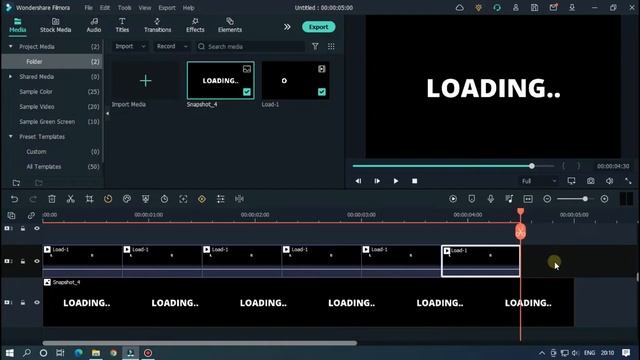Zoom in the timeline with plus icon
The height and width of the screenshot is (360, 640).
(x=604, y=199)
